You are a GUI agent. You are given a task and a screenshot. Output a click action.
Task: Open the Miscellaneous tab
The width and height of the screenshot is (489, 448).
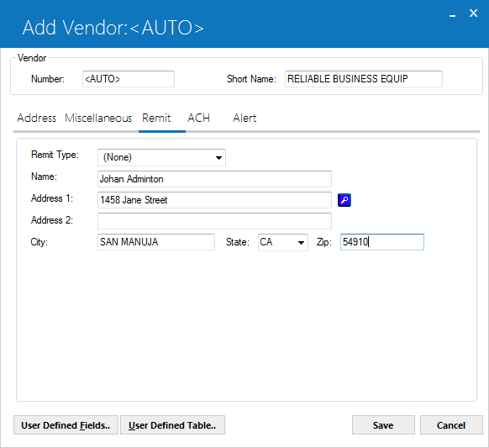[98, 118]
